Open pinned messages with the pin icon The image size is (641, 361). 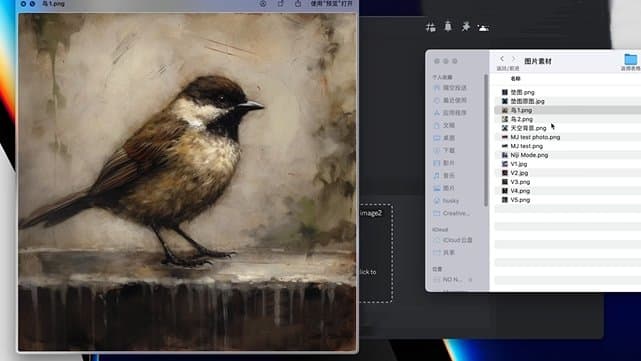(466, 27)
